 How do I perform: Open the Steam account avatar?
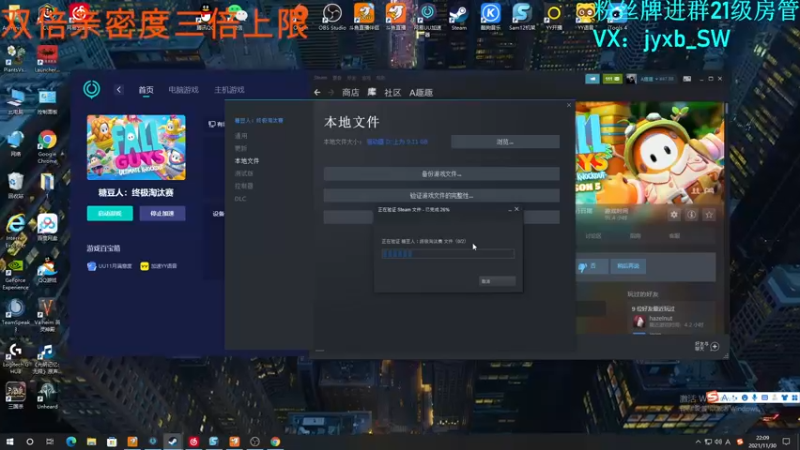[631, 79]
